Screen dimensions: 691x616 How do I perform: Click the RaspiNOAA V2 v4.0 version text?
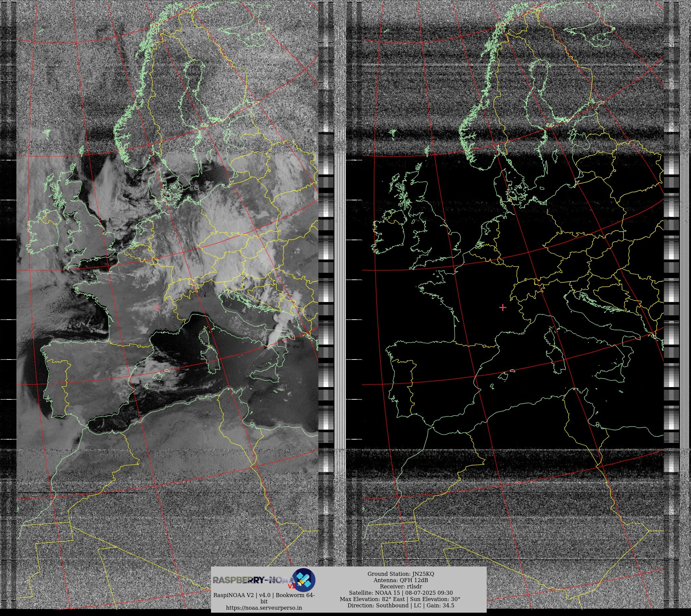pos(264,595)
